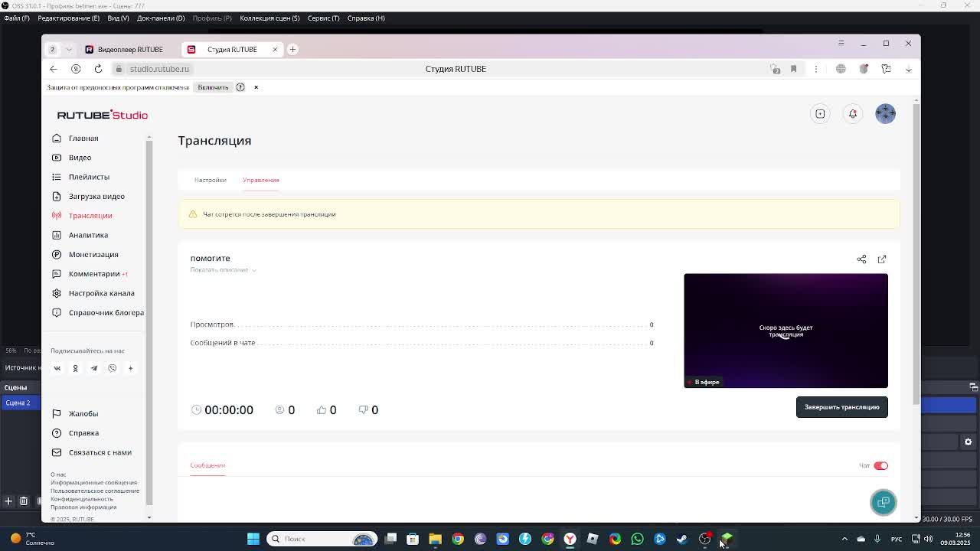Open the Viber social icon

click(x=113, y=368)
